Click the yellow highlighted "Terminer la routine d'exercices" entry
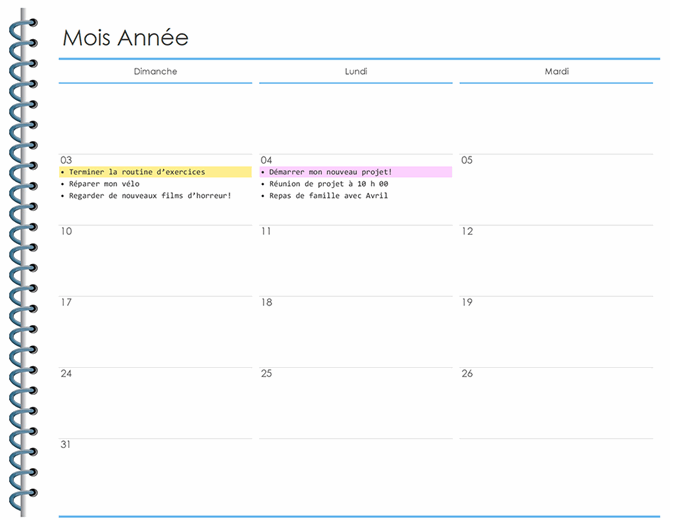Viewport: 675px width, 520px height. point(137,172)
